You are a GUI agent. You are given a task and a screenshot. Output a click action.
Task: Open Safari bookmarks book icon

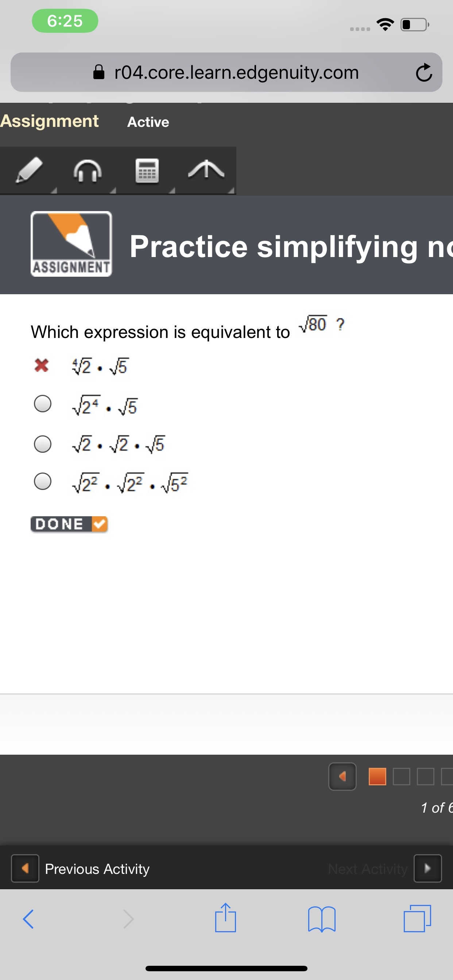point(322,919)
